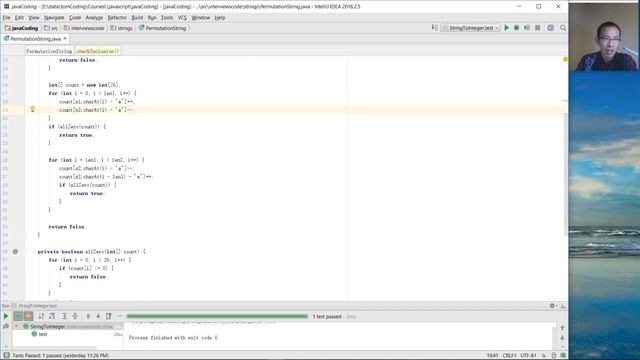The width and height of the screenshot is (640, 360).
Task: Click the tool windows toggle icon in the status bar
Action: (7, 356)
